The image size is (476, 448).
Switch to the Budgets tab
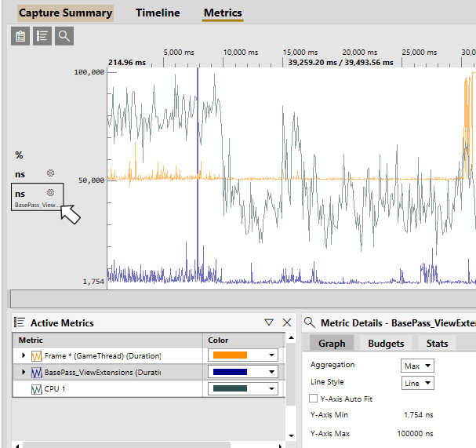pyautogui.click(x=386, y=343)
